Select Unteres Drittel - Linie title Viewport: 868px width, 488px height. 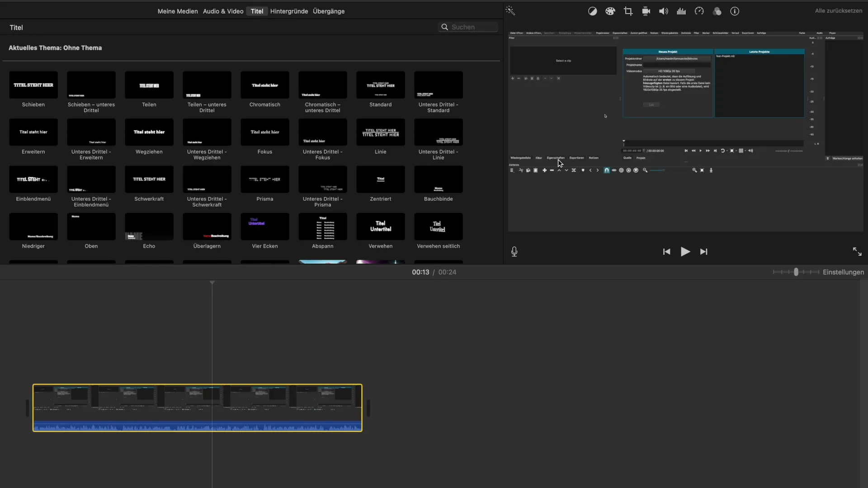click(439, 132)
